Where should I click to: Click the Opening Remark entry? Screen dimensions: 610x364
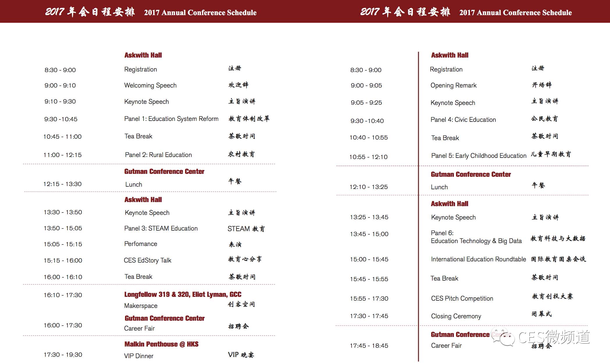point(453,85)
